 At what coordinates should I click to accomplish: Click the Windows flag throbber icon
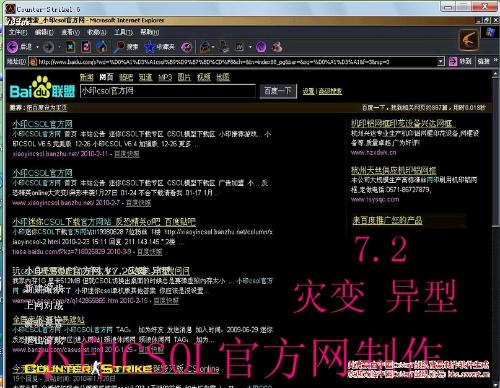[x=490, y=32]
